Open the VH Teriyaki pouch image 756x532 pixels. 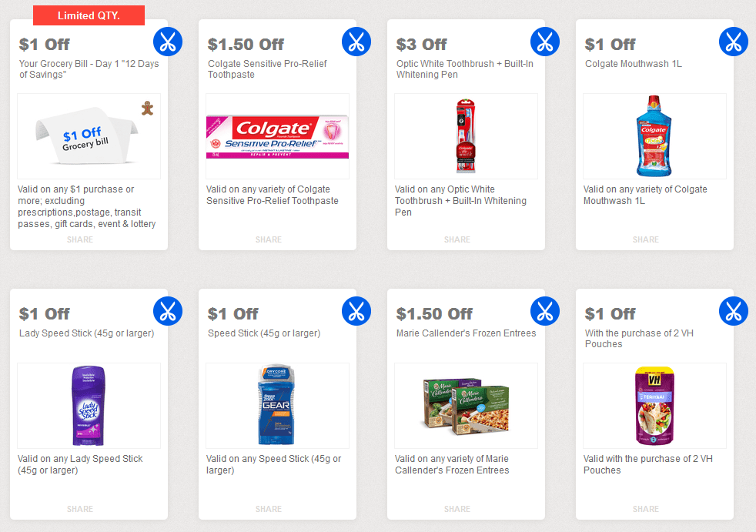click(654, 406)
